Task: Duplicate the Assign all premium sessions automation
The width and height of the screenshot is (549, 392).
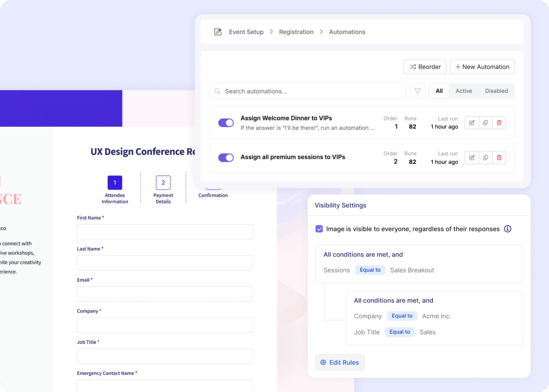Action: [485, 158]
